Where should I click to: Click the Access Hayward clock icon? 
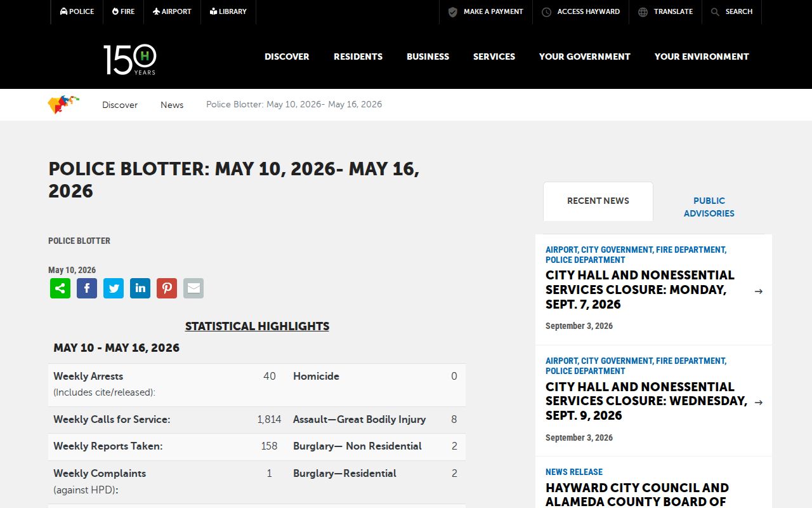coord(546,12)
